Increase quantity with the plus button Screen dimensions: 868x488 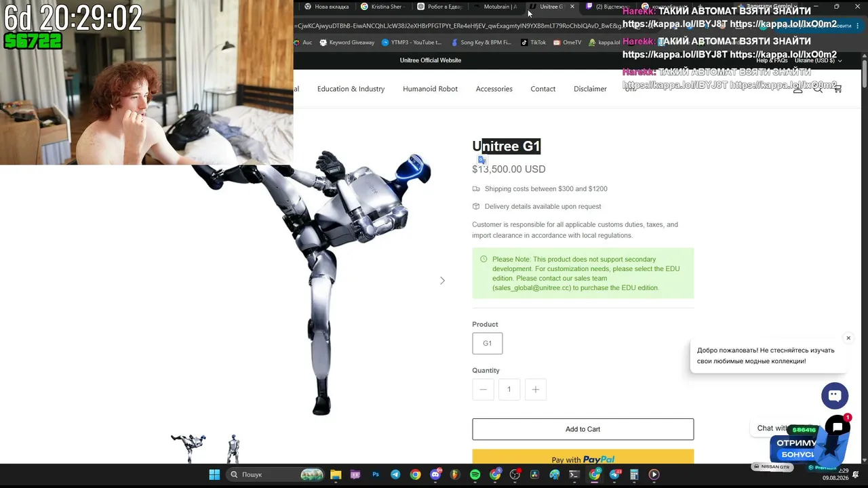pyautogui.click(x=535, y=389)
